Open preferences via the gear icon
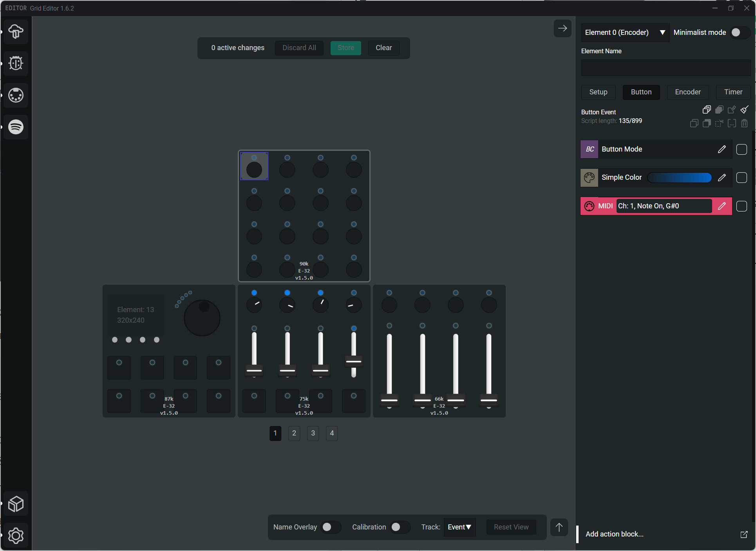This screenshot has height=551, width=756. (x=16, y=535)
